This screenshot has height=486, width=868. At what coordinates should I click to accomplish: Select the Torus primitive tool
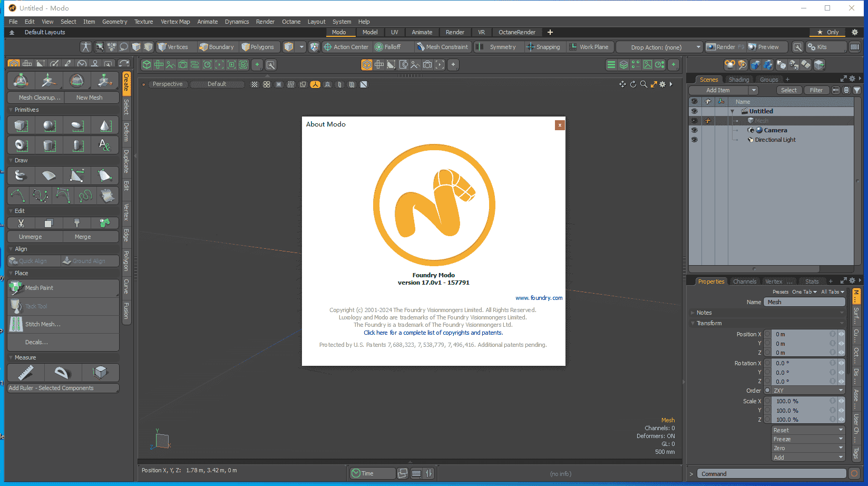pyautogui.click(x=20, y=145)
